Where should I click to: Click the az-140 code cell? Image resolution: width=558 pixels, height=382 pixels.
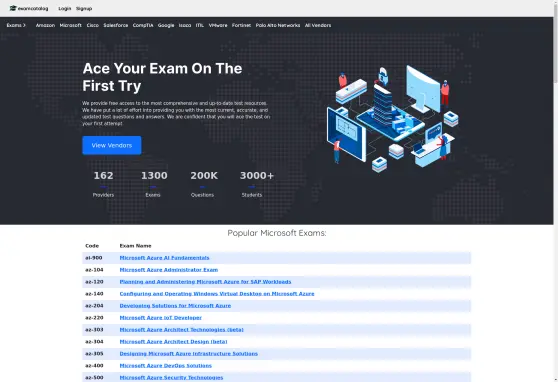coord(94,294)
